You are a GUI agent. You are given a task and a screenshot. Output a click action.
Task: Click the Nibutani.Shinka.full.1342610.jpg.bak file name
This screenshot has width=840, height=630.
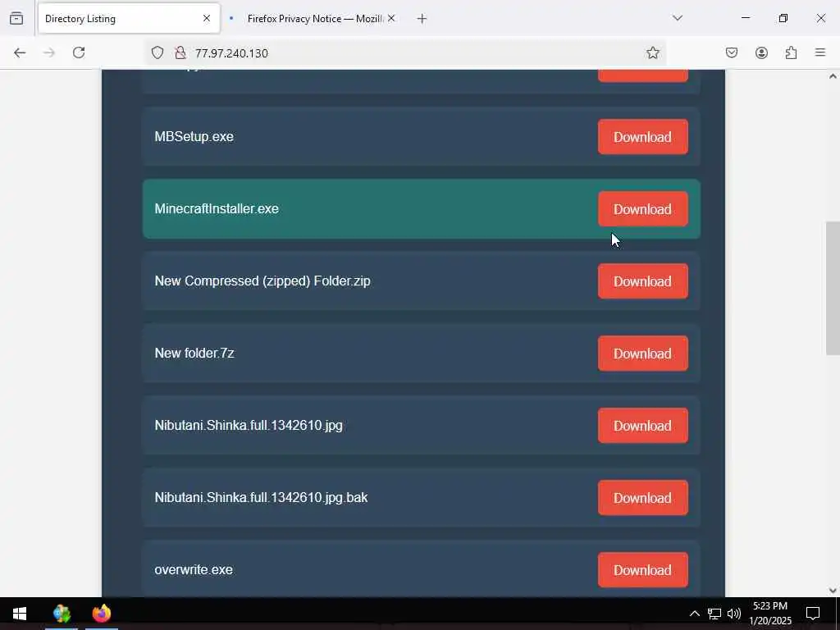point(261,498)
